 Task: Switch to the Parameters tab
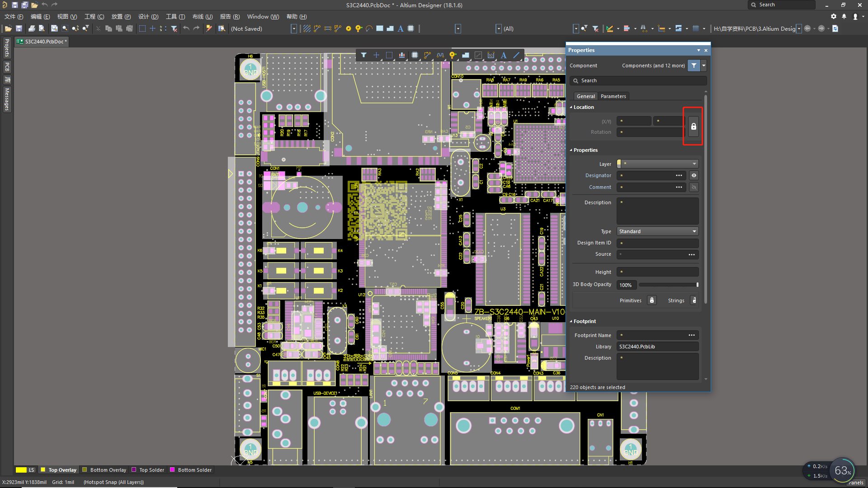pos(613,96)
